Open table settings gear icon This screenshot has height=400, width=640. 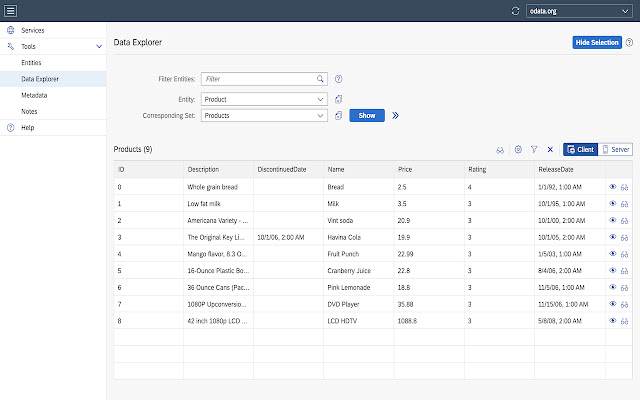pos(518,149)
